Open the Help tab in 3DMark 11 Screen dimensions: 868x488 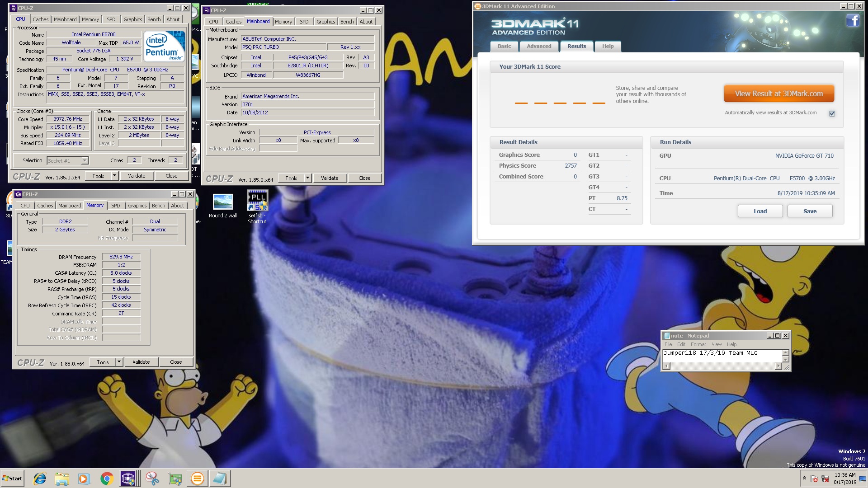pos(608,46)
